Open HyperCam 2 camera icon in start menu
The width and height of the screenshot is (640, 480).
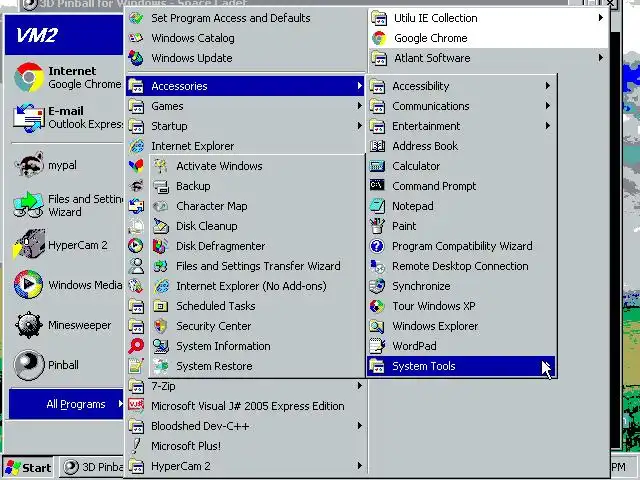[29, 244]
